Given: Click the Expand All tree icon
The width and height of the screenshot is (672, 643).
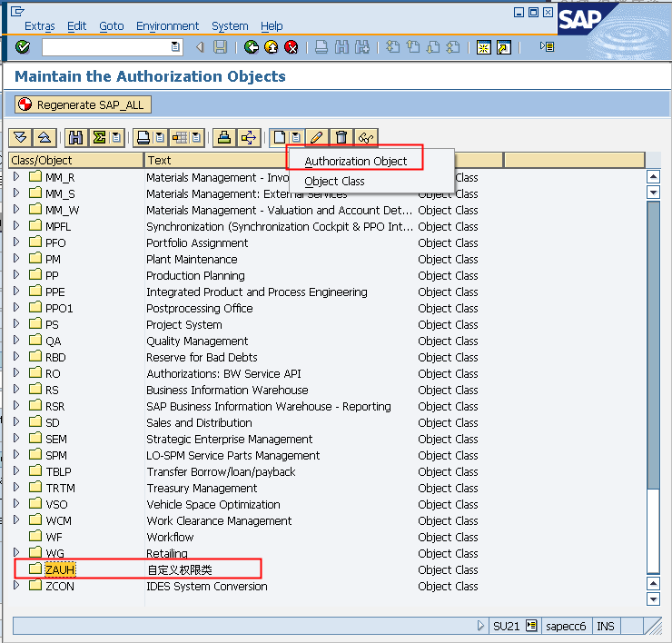Looking at the screenshot, I should pos(20,138).
